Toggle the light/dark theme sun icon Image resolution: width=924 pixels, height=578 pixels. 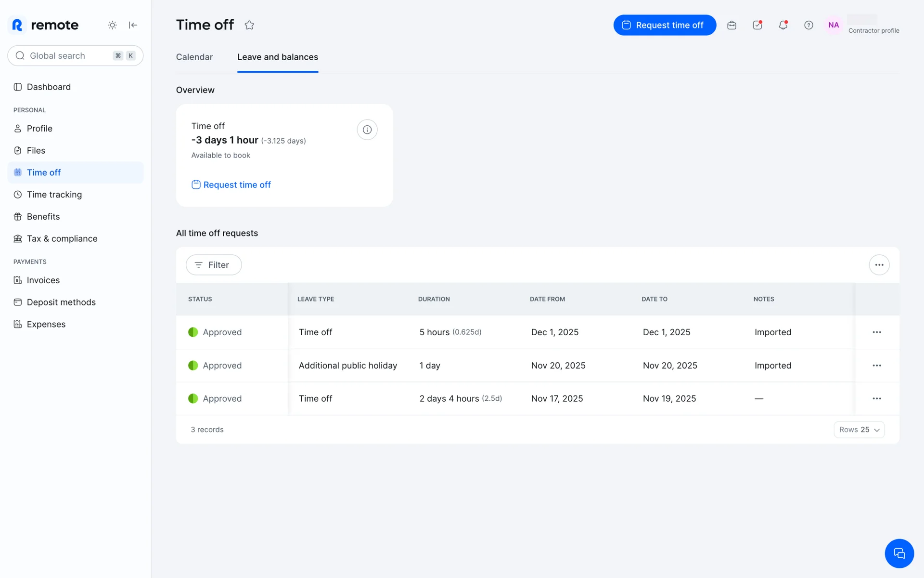[x=112, y=25]
